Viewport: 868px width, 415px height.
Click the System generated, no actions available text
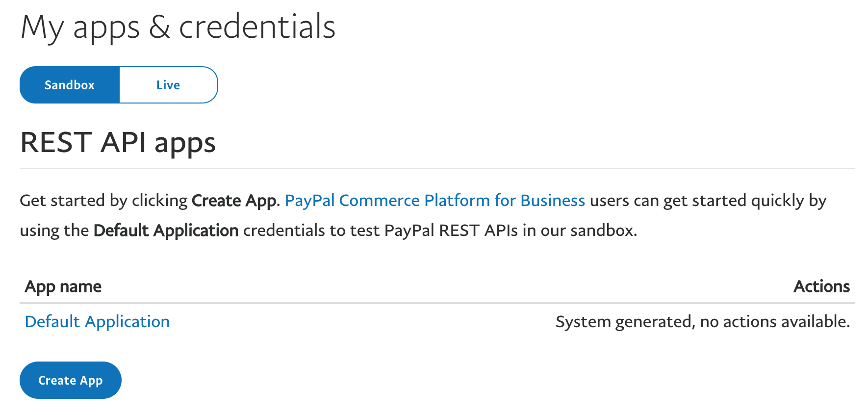point(703,322)
